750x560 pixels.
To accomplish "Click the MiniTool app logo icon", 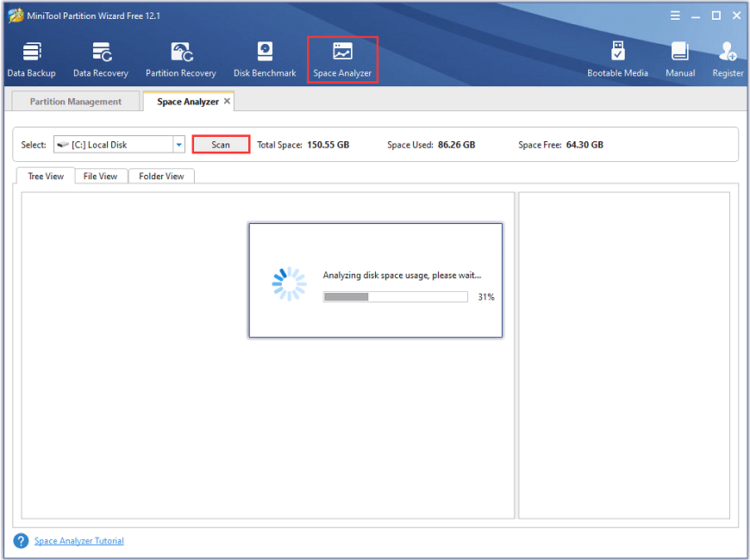I will [16, 16].
